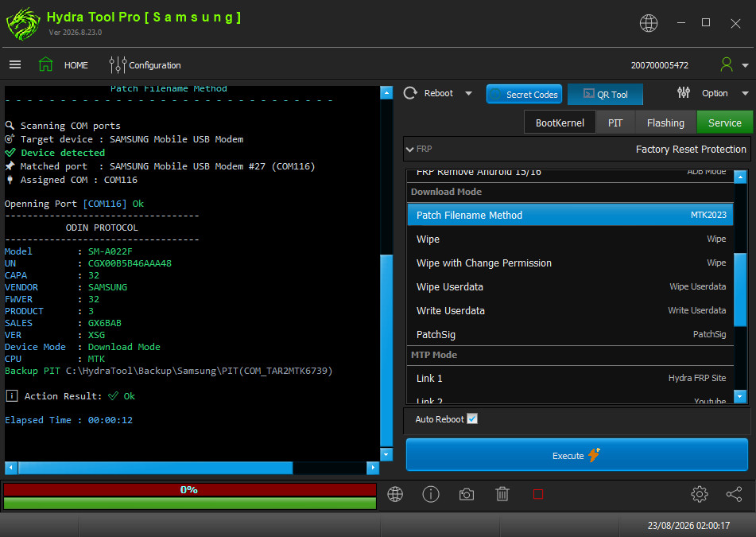
Task: Take a screenshot with camera icon
Action: (x=466, y=495)
